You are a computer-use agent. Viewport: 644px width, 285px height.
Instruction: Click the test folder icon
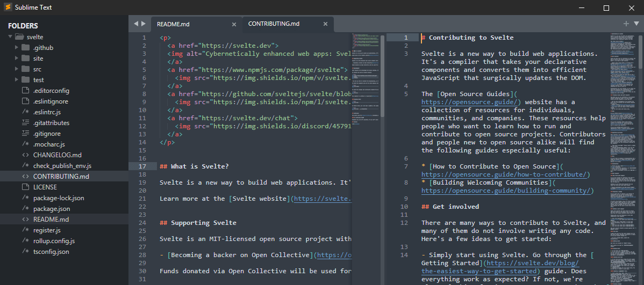(25, 79)
